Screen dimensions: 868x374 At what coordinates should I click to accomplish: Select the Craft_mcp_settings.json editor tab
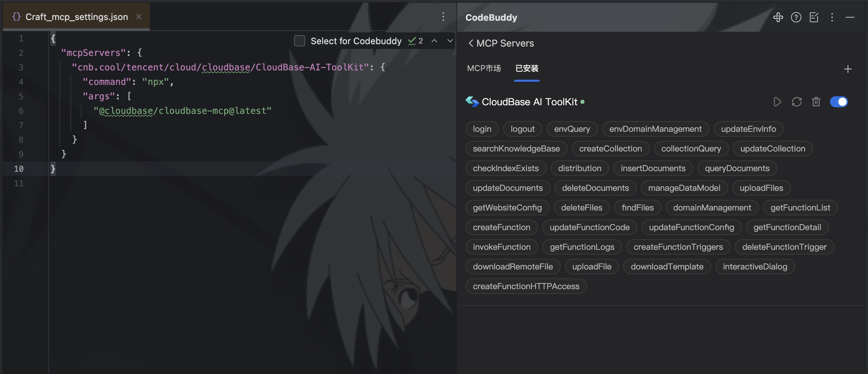click(77, 17)
